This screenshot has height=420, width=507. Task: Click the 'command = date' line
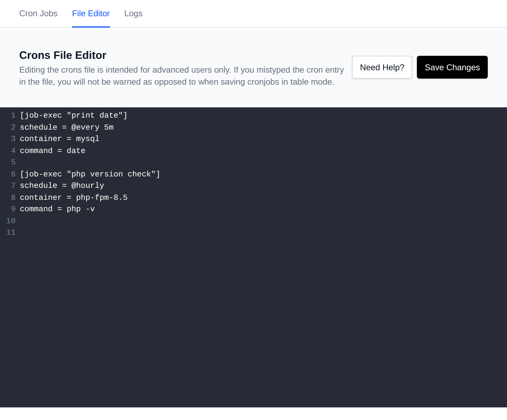point(53,150)
